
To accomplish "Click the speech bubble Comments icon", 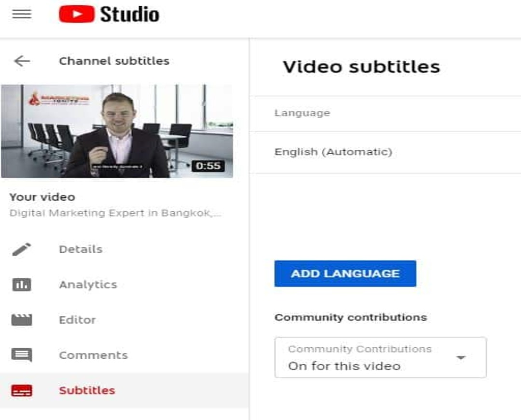I will [x=22, y=355].
